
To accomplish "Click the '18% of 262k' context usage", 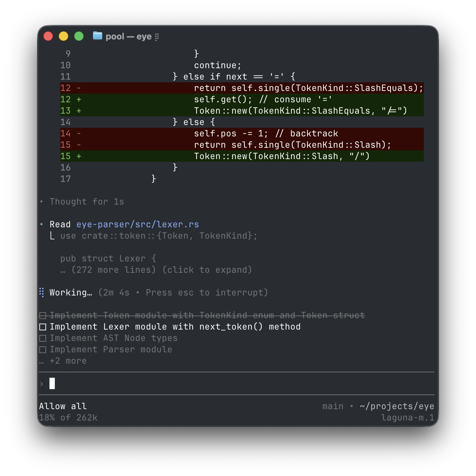I will point(68,418).
